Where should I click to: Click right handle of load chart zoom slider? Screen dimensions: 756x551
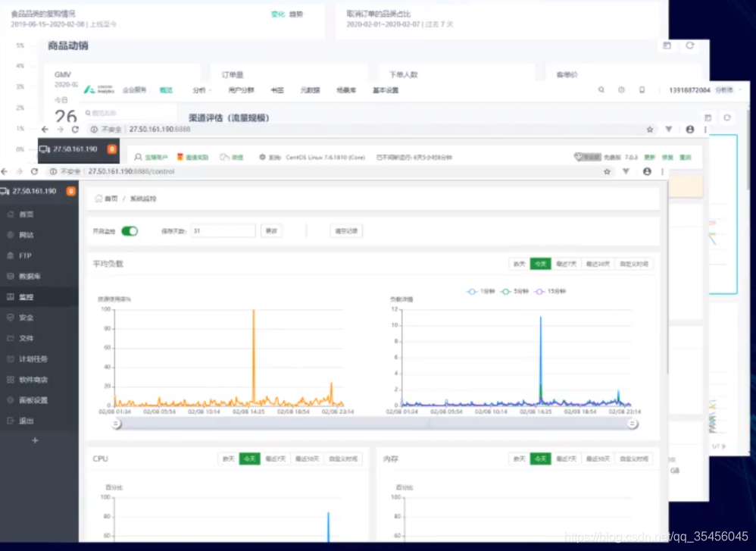point(633,424)
